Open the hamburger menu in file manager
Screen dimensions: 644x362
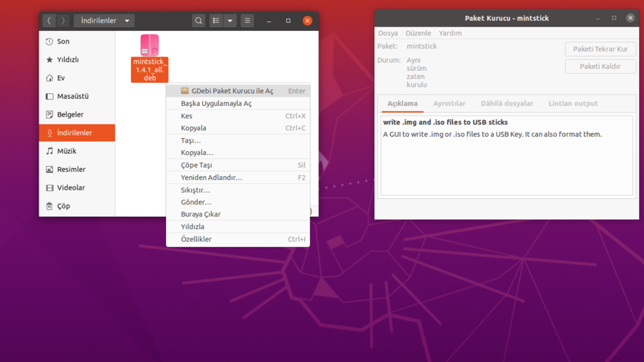[248, 21]
